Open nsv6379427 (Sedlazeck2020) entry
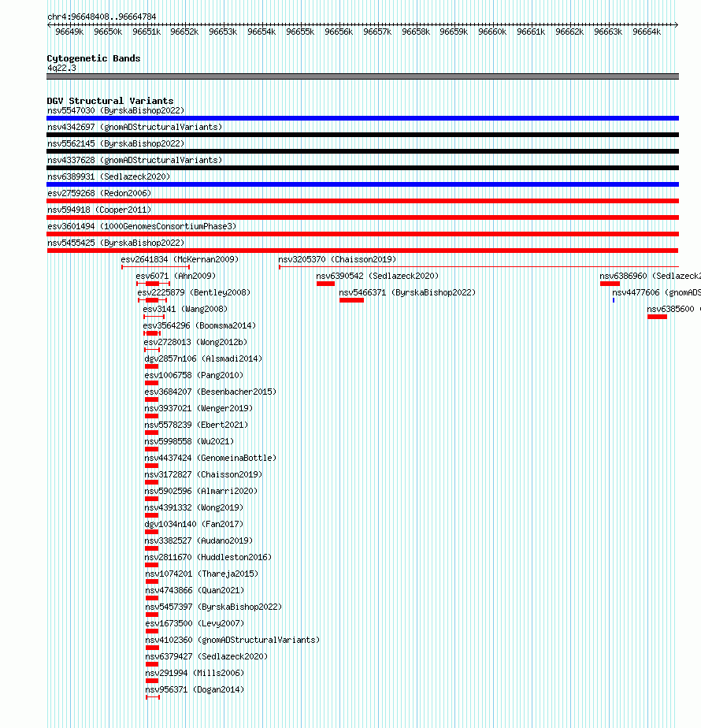 pyautogui.click(x=206, y=656)
